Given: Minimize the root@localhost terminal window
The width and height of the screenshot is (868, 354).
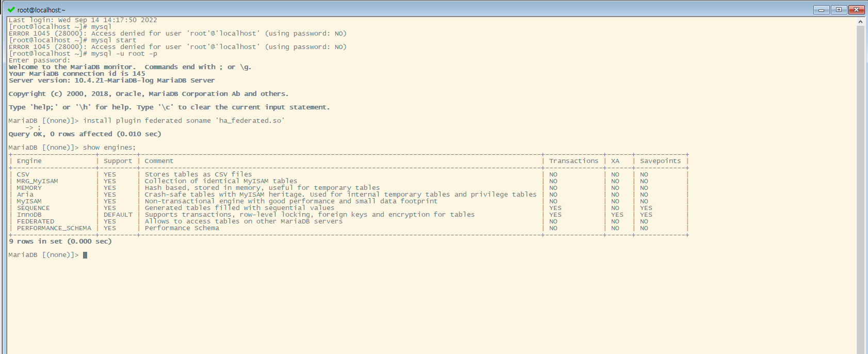Looking at the screenshot, I should point(821,10).
